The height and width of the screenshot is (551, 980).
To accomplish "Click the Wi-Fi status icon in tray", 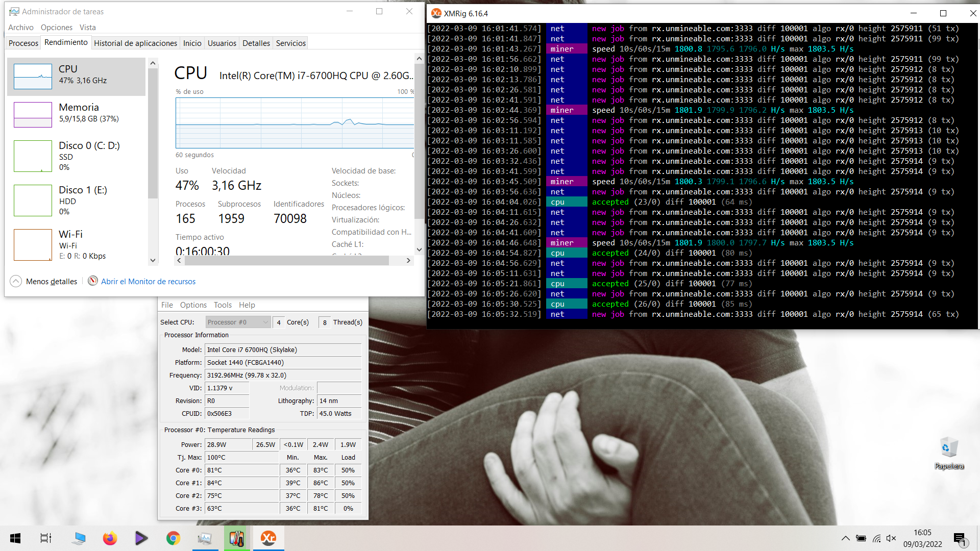I will pos(877,538).
